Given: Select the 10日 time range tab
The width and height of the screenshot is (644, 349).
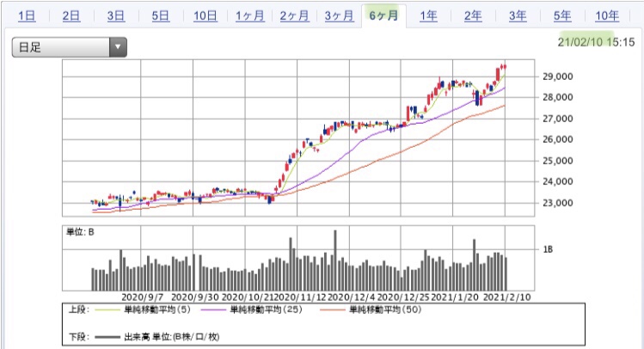Looking at the screenshot, I should [x=205, y=16].
